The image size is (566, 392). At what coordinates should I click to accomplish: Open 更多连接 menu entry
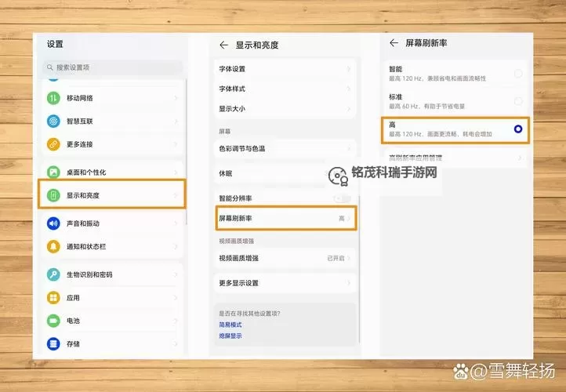[113, 144]
